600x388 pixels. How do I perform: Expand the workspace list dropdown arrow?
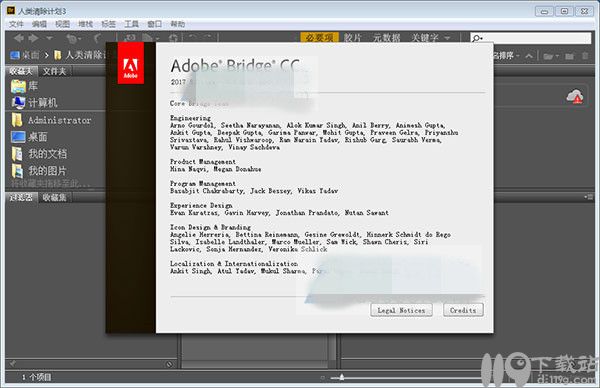[447, 38]
